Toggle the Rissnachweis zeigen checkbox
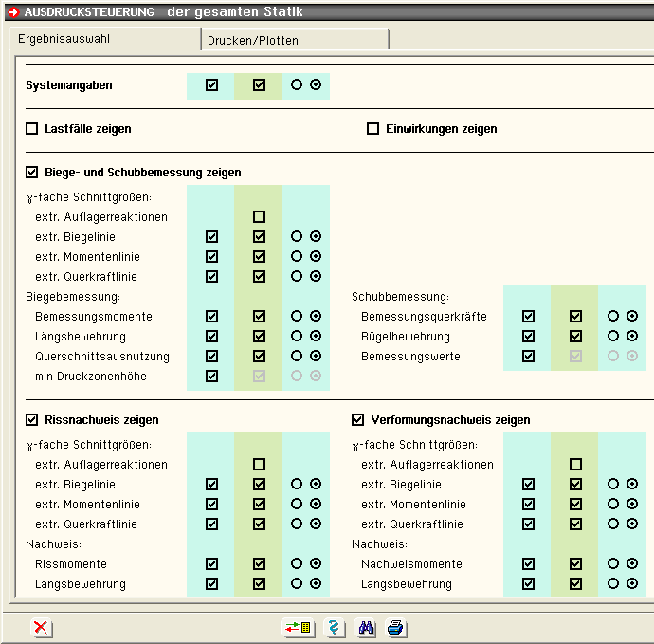 [x=32, y=420]
